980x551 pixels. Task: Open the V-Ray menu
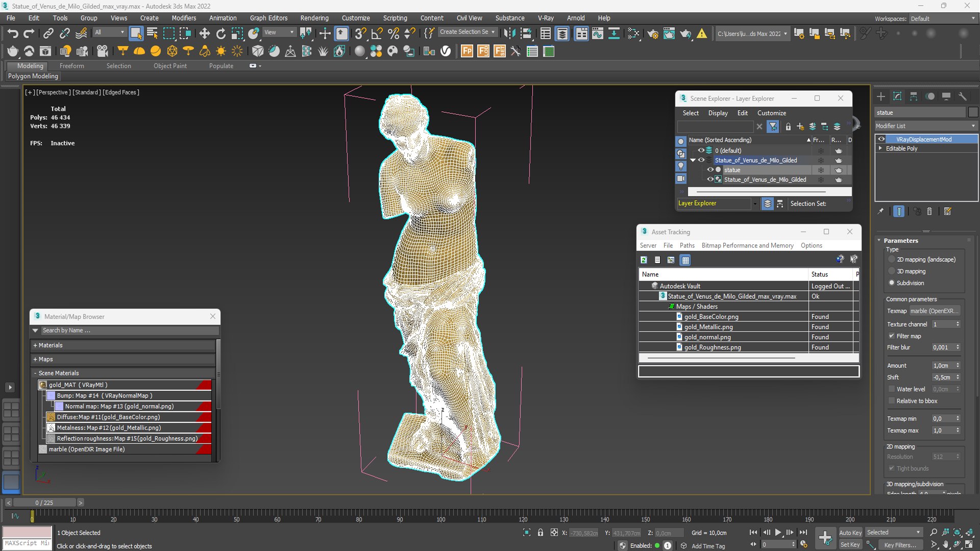[546, 18]
